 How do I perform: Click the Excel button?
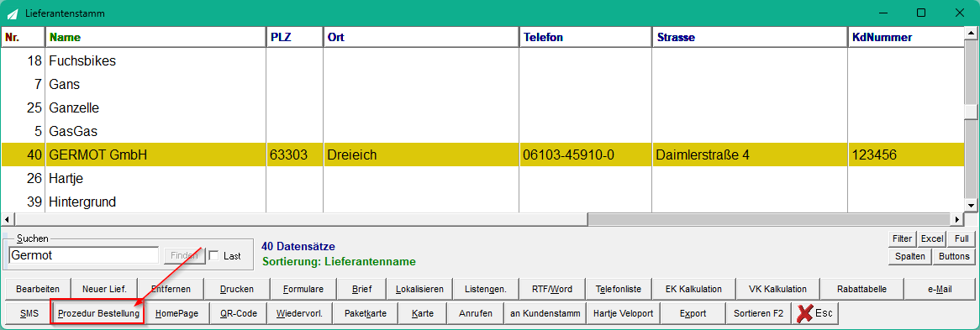tap(932, 238)
